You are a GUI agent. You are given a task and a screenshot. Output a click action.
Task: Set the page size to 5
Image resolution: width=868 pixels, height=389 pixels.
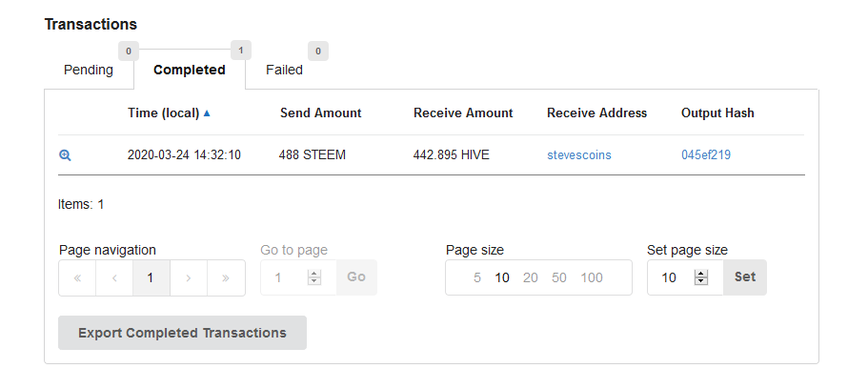(x=477, y=277)
